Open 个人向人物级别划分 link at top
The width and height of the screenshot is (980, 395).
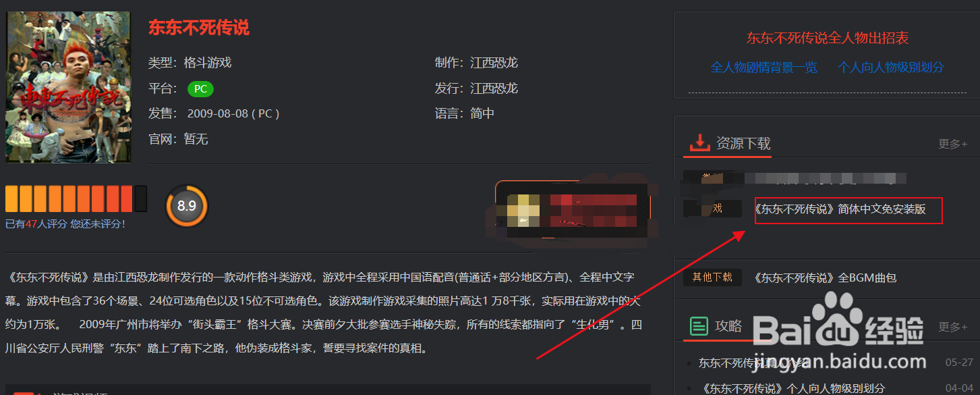(891, 68)
